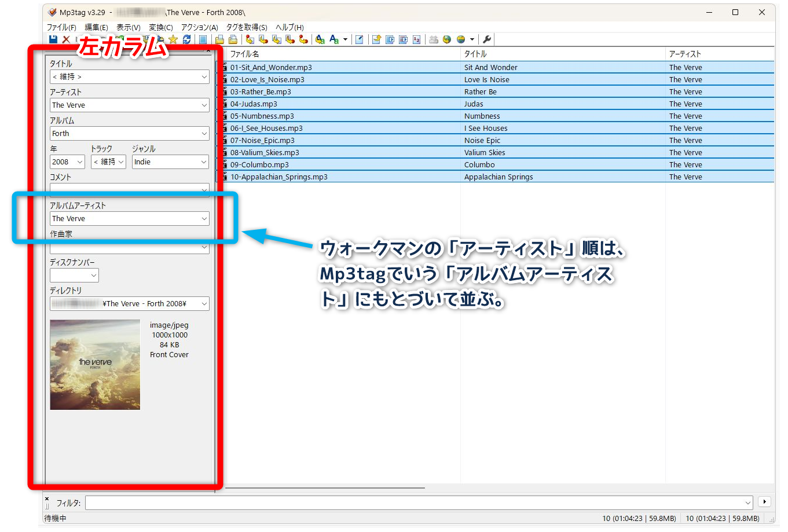Click the Text file to Tag converter icon
This screenshot has width=788, height=532.
(290, 39)
